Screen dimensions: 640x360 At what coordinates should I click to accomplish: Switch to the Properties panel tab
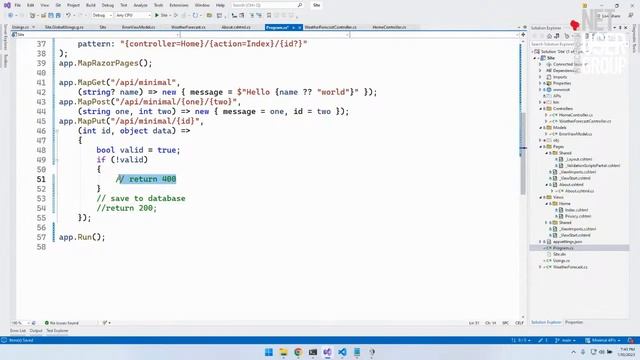tap(574, 322)
